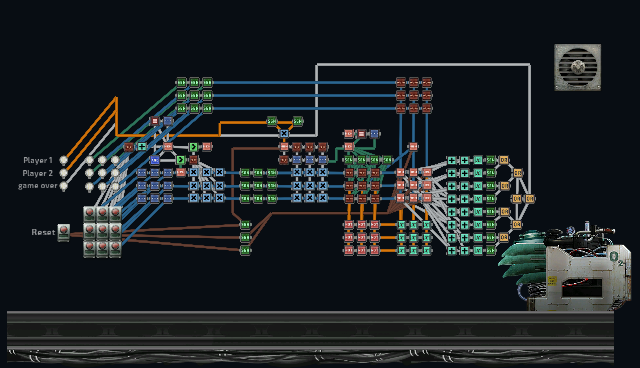Select top-left component of the top green grid
This screenshot has width=640, height=368.
pos(181,82)
